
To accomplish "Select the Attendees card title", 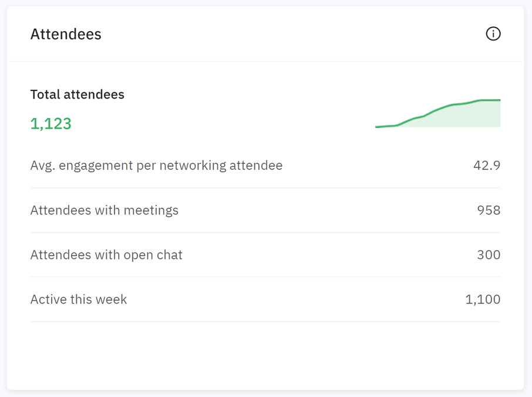I will [66, 34].
